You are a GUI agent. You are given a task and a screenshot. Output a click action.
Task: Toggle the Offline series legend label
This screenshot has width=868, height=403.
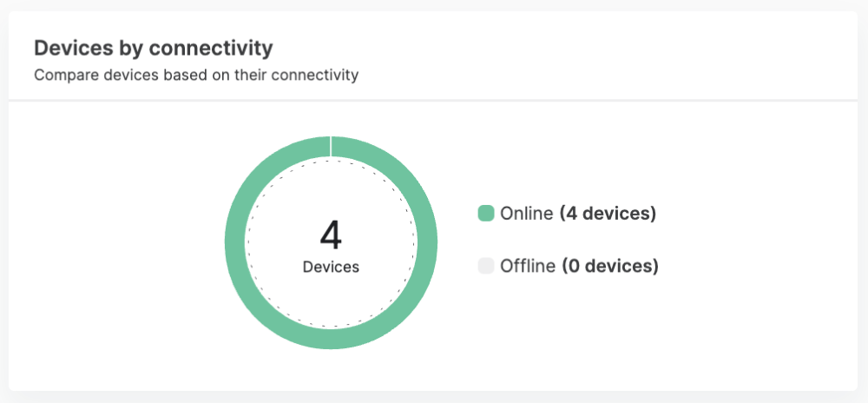click(x=528, y=266)
